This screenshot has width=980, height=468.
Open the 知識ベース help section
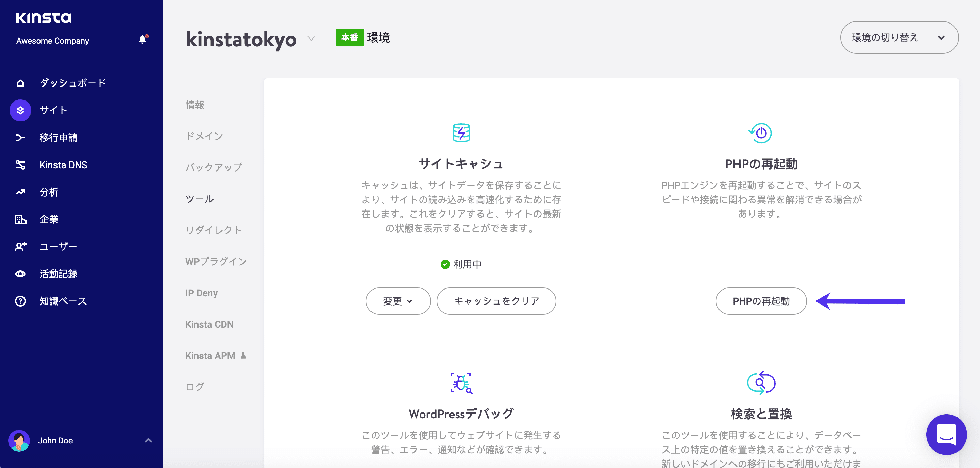63,301
